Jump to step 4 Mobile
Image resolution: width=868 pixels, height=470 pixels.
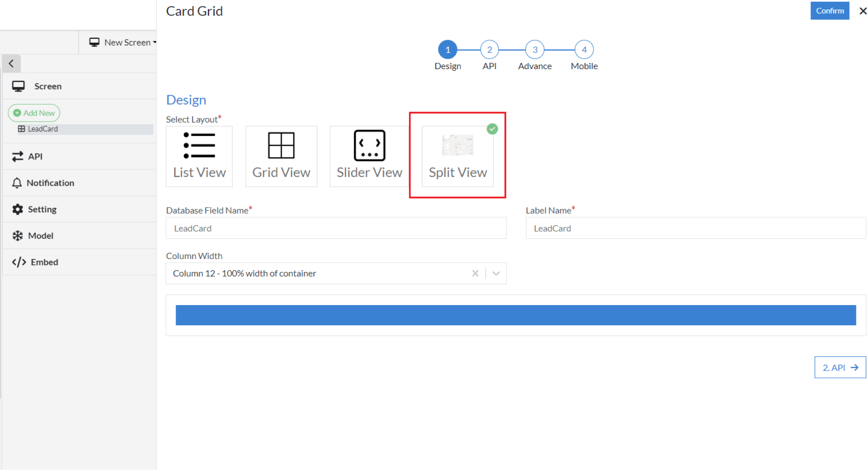(584, 50)
